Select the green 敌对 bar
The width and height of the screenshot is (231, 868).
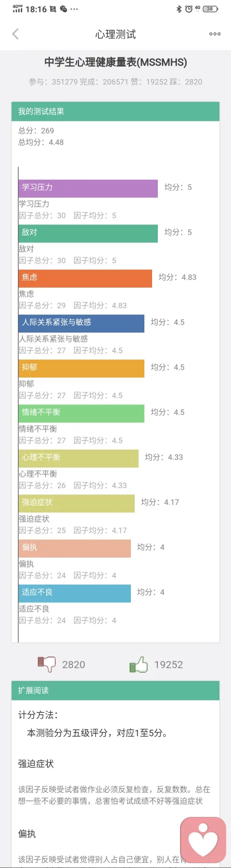coord(88,233)
